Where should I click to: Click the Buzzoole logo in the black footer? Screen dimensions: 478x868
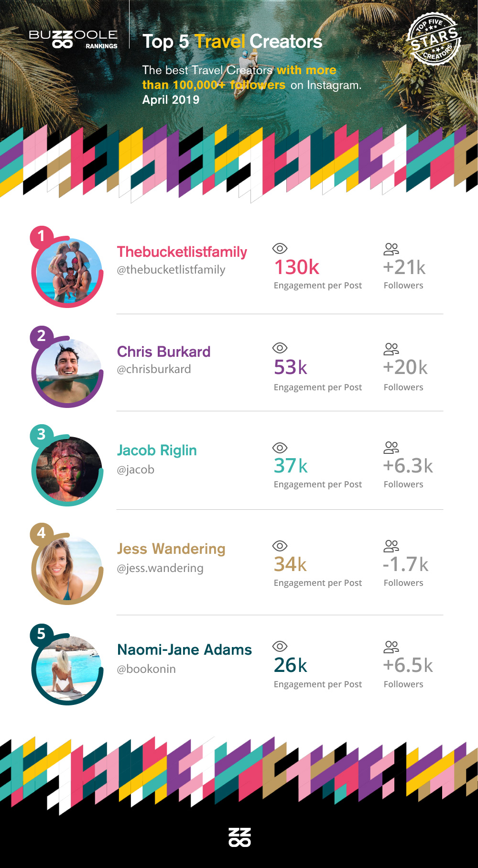[x=239, y=837]
